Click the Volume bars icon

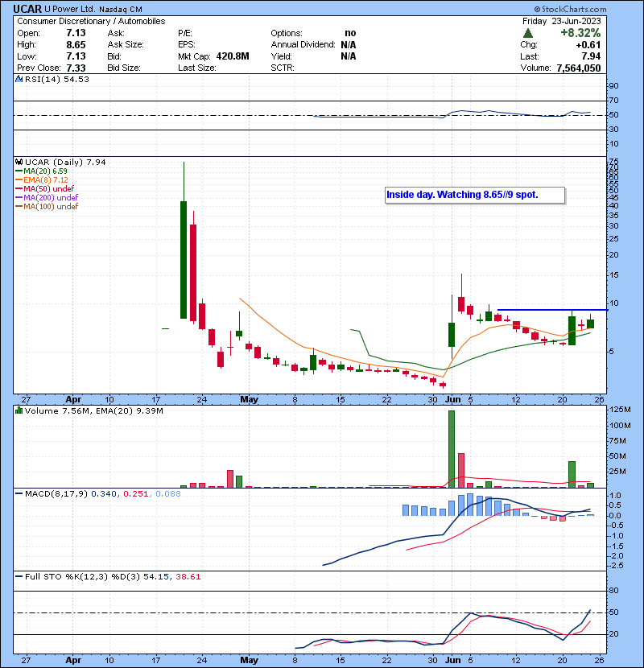[x=19, y=410]
